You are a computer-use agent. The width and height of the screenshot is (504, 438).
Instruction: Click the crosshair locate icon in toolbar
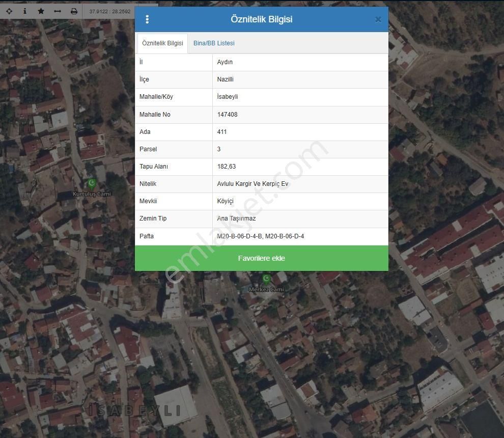coord(9,11)
